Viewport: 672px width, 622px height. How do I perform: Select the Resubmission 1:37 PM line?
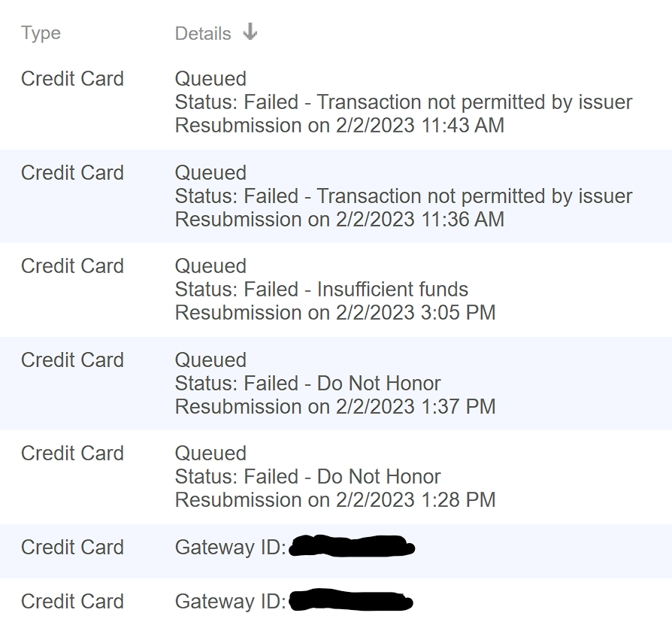[x=334, y=407]
